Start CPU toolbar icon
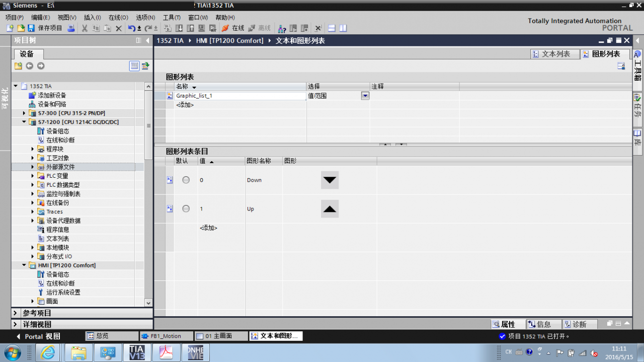 tap(293, 28)
